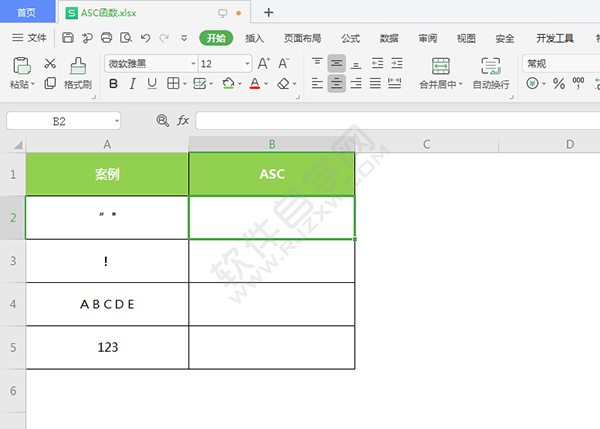This screenshot has width=600, height=429.
Task: Add a new document tab with plus
Action: [269, 12]
